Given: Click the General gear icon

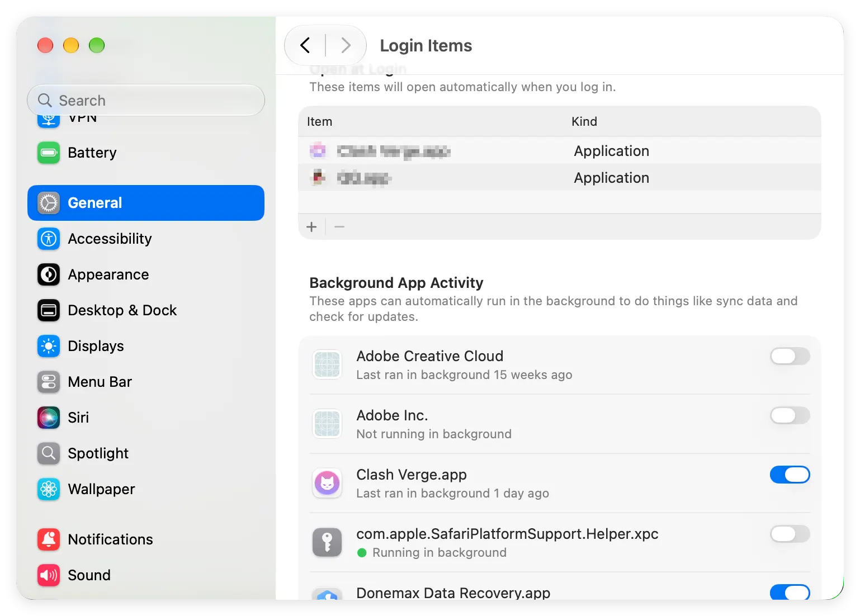Looking at the screenshot, I should point(49,203).
